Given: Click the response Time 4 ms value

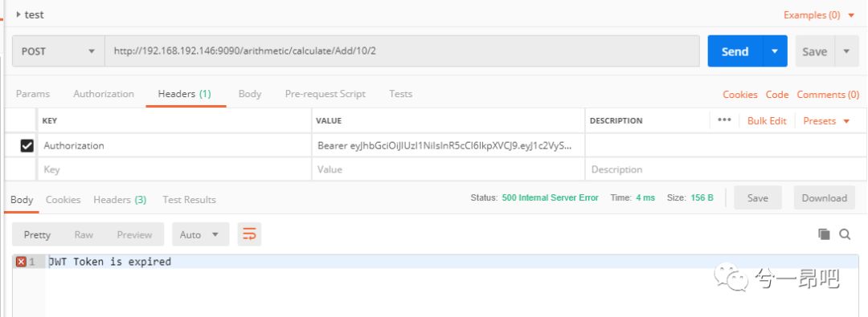Looking at the screenshot, I should pyautogui.click(x=645, y=197).
